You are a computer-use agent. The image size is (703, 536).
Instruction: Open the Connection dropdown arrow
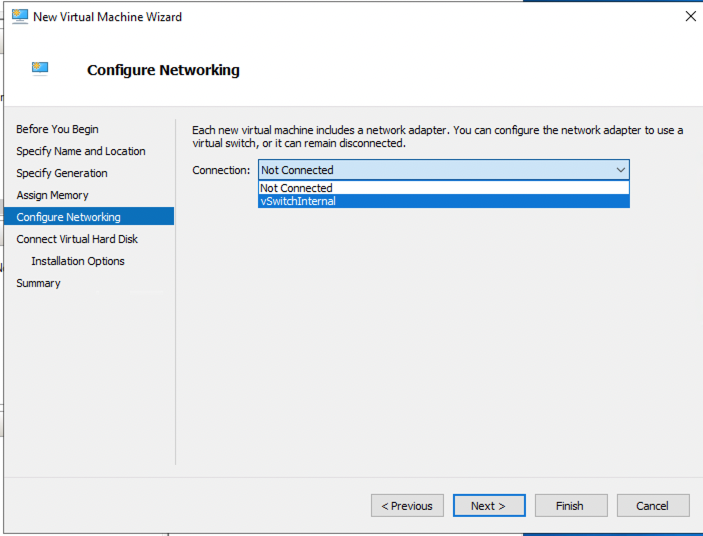tap(621, 170)
